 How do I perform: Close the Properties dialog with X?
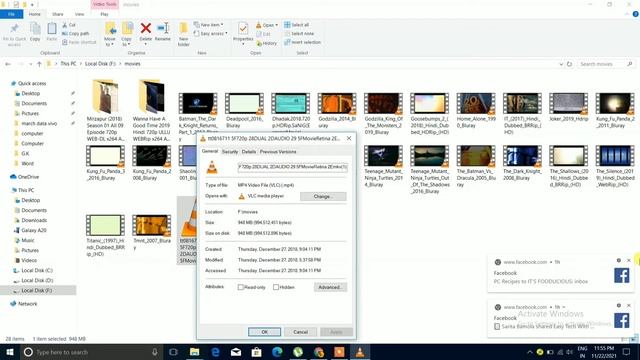pyautogui.click(x=349, y=139)
